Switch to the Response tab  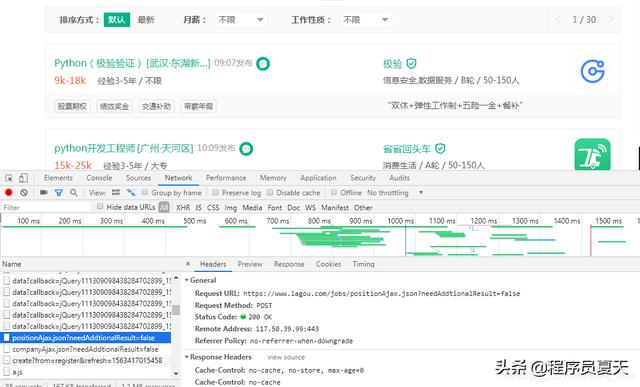coord(289,264)
